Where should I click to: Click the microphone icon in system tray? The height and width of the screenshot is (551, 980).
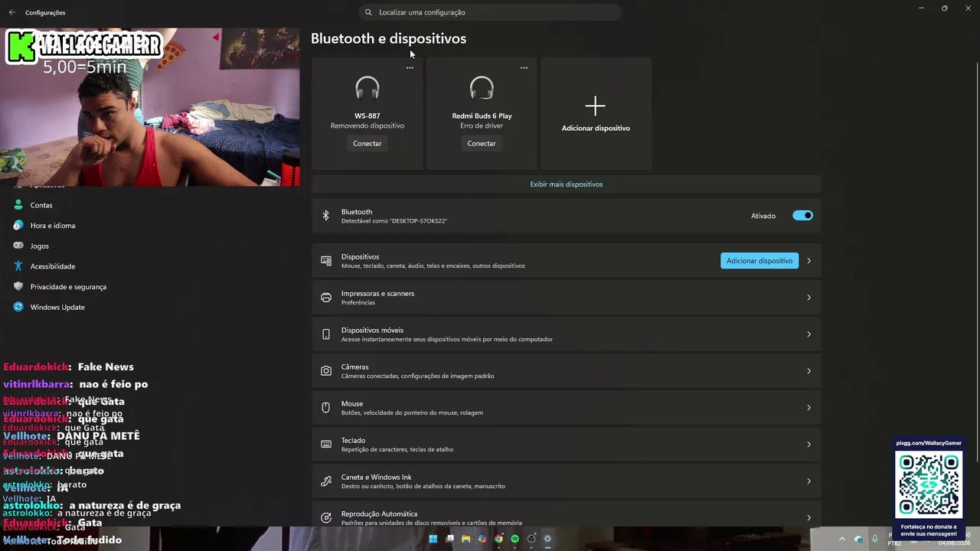[875, 539]
